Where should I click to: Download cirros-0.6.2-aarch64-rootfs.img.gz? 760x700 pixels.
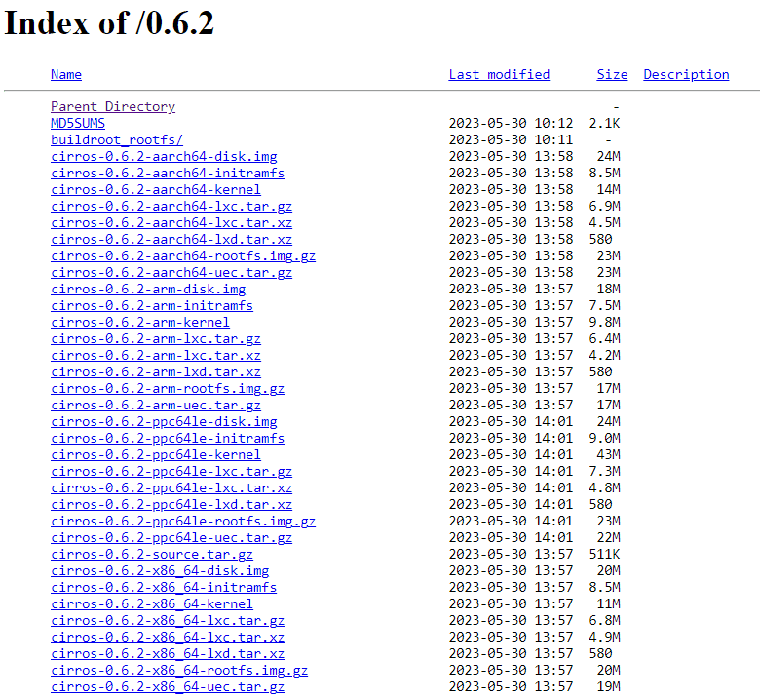[x=183, y=255]
